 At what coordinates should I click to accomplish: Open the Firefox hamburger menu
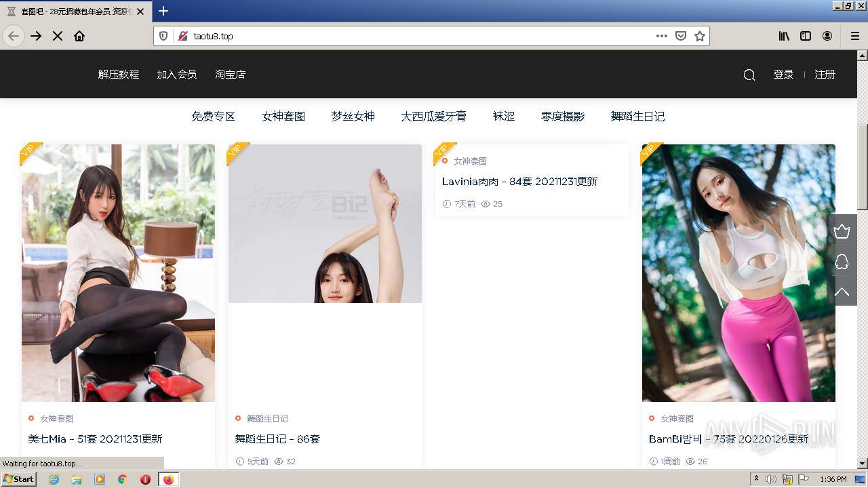tap(854, 36)
